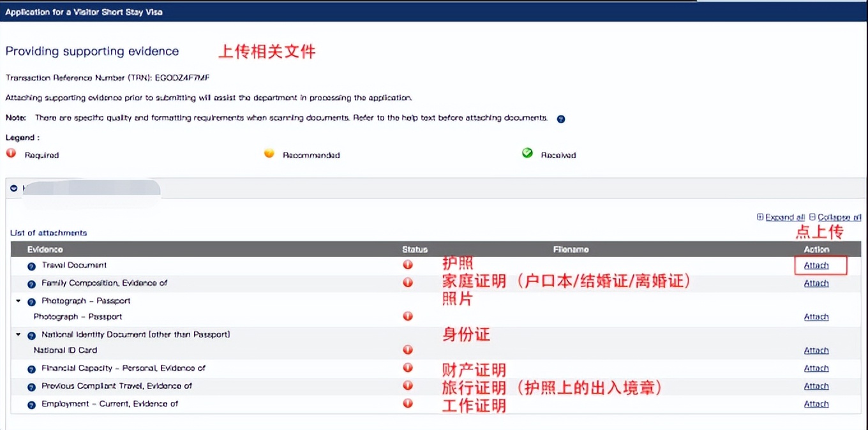Open help icon beside Financial Capacity evidence
The height and width of the screenshot is (430, 868).
[x=31, y=369]
